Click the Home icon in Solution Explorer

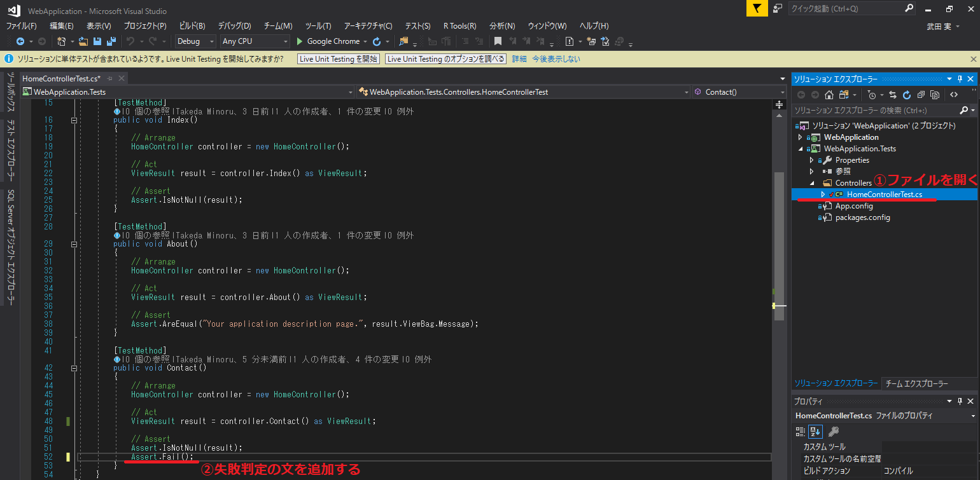(829, 95)
